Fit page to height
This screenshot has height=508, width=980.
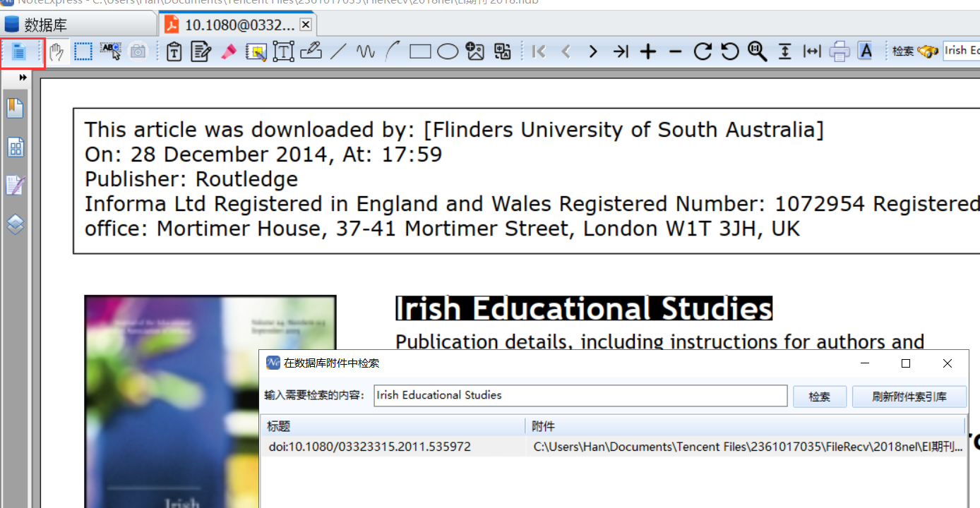point(785,52)
